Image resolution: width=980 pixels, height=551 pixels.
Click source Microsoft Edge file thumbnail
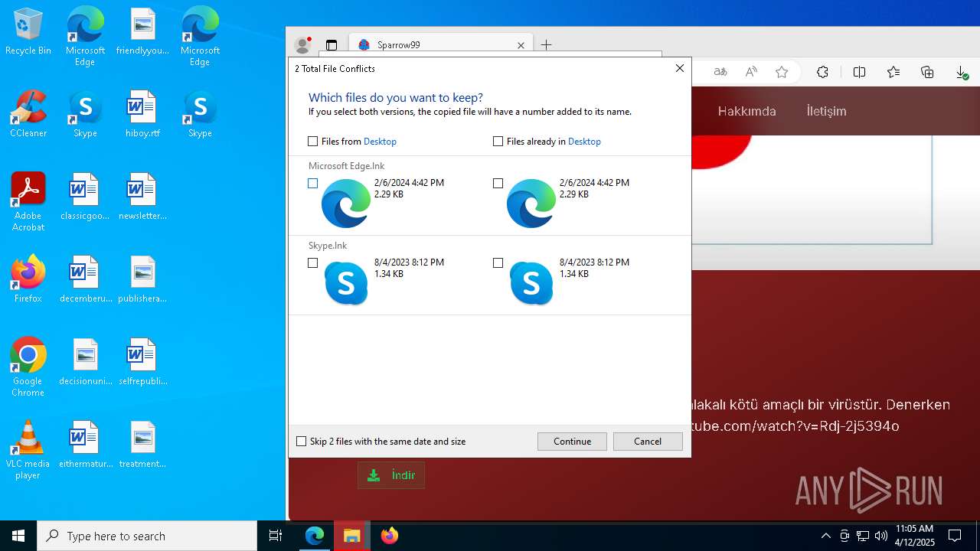coord(346,204)
